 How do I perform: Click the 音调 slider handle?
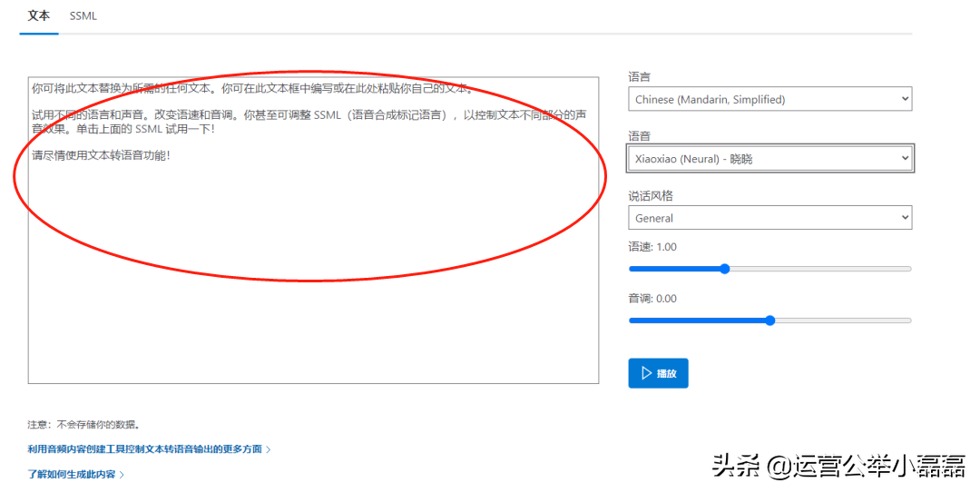coord(770,320)
